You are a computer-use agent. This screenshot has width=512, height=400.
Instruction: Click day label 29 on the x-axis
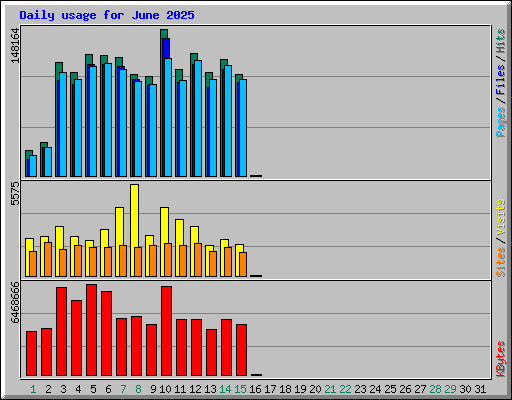[x=450, y=389]
